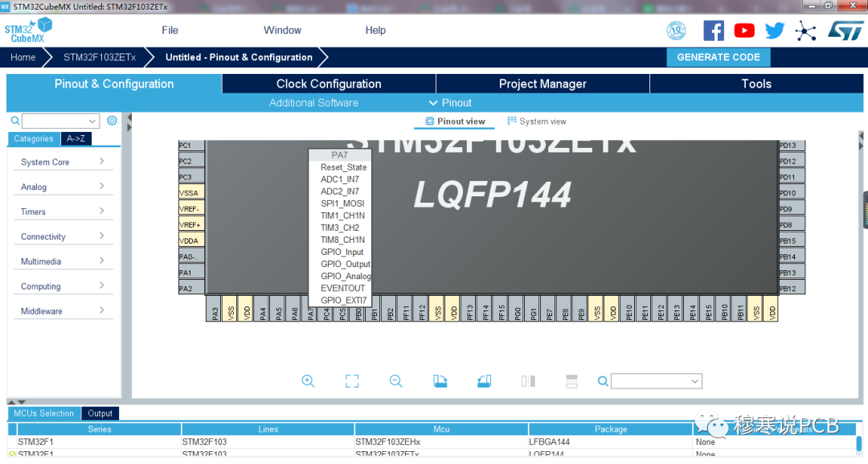
Task: Open the Help menu
Action: coord(375,31)
